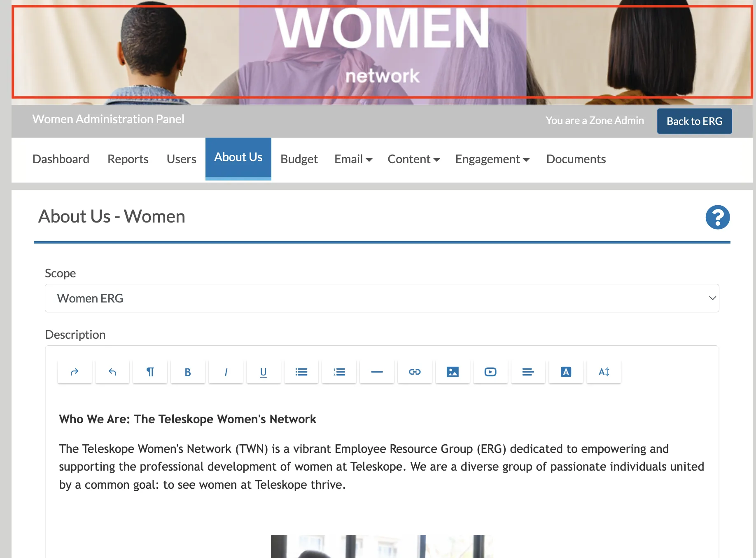Toggle bold formatting
The image size is (756, 558).
click(x=188, y=372)
